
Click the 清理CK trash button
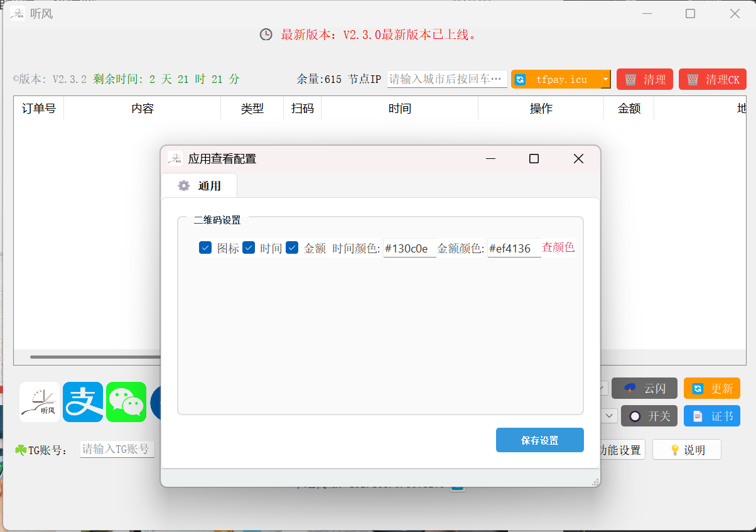711,80
